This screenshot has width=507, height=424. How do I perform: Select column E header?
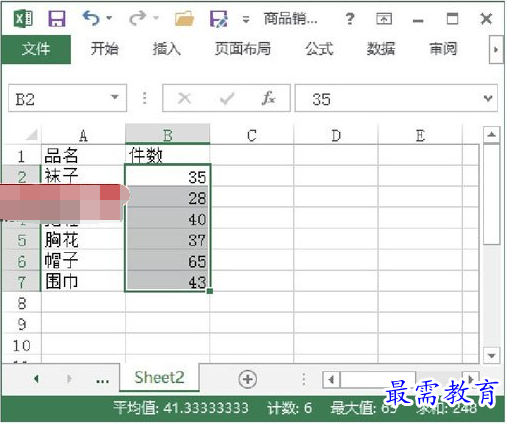[x=420, y=135]
